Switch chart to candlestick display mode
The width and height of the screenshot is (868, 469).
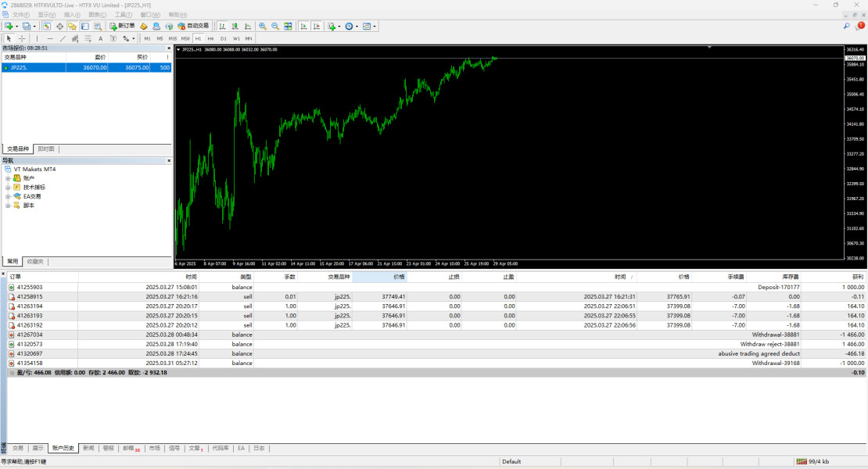(235, 26)
